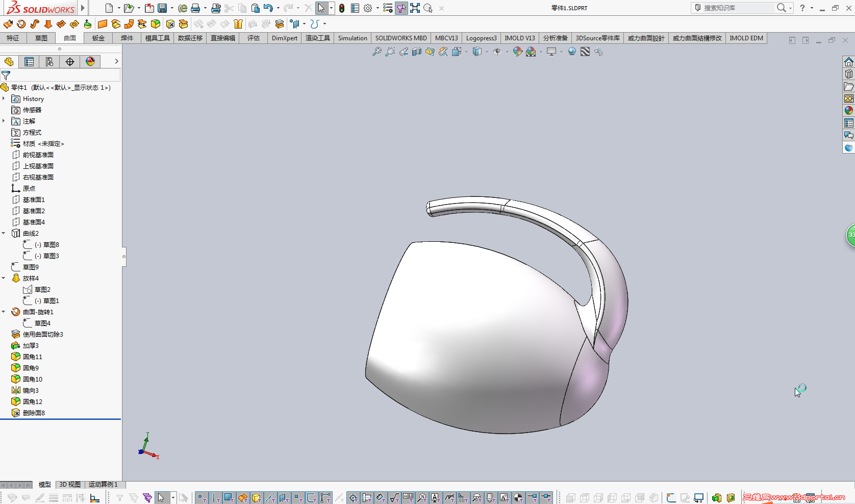Click the Section View icon
Viewport: 855px width, 504px height.
tap(417, 52)
